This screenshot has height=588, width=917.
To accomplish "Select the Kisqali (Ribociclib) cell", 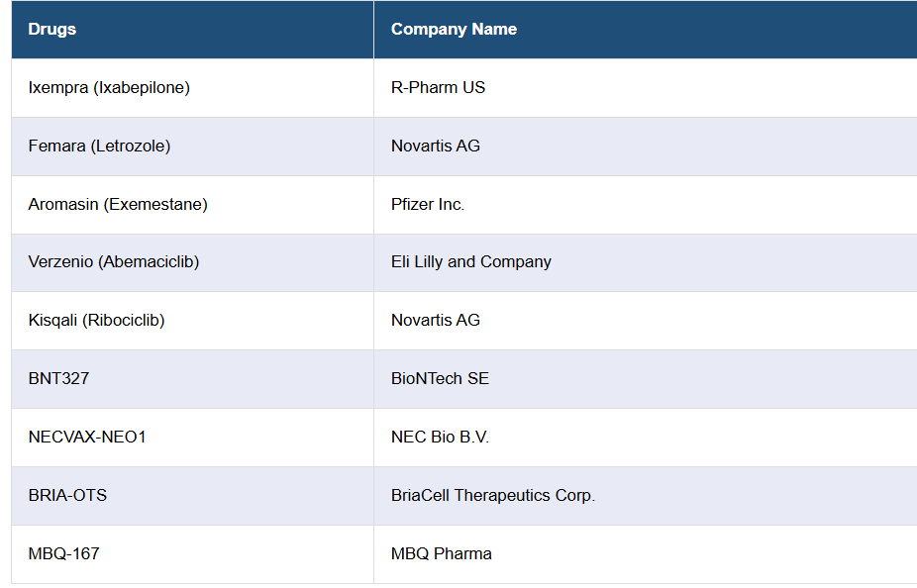I will 96,320.
